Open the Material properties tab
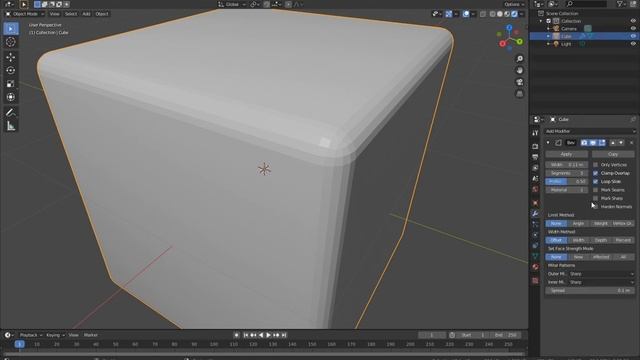Image resolution: width=640 pixels, height=360 pixels. (535, 267)
